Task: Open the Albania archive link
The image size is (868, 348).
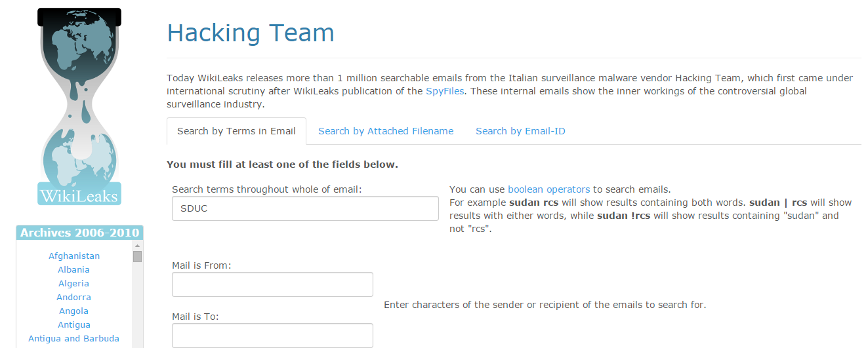Action: [x=74, y=270]
